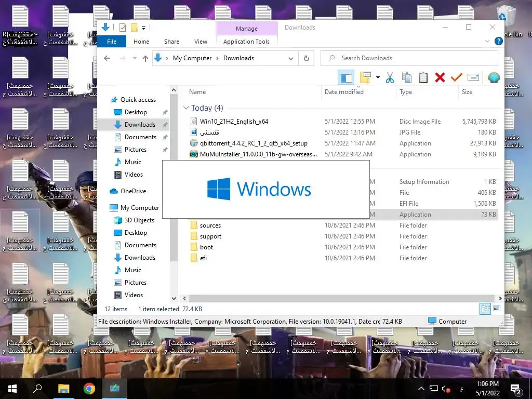
Task: Click the muted volume tray icon
Action: coord(446,389)
